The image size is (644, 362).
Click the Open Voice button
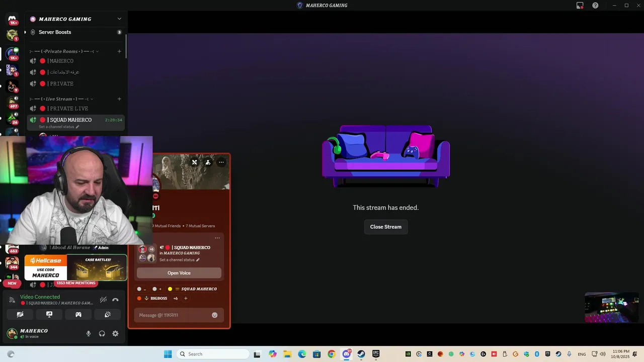(179, 273)
